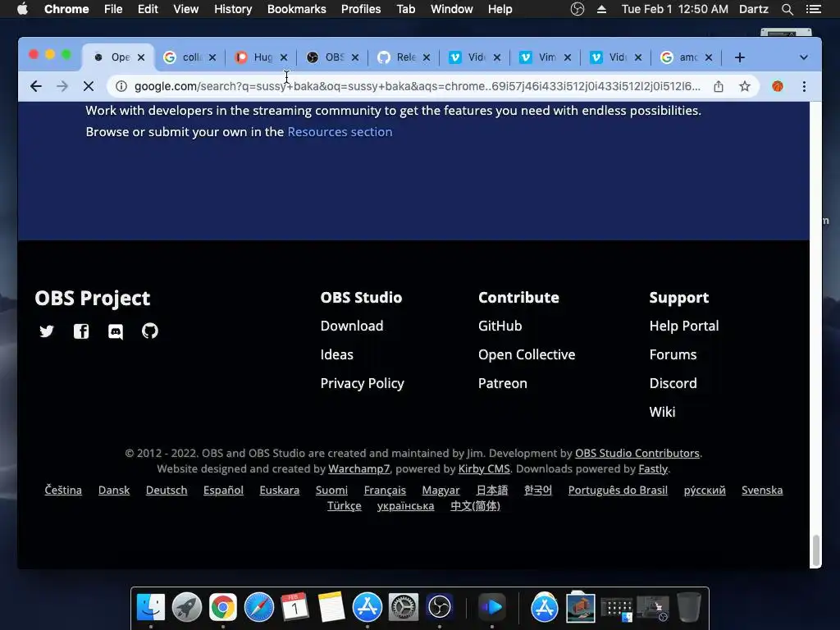Click the eject icon in menu bar

(x=601, y=9)
